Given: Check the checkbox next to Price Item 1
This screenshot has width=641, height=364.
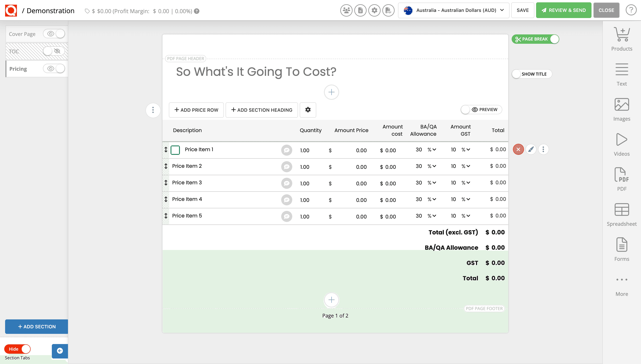Looking at the screenshot, I should pyautogui.click(x=175, y=150).
